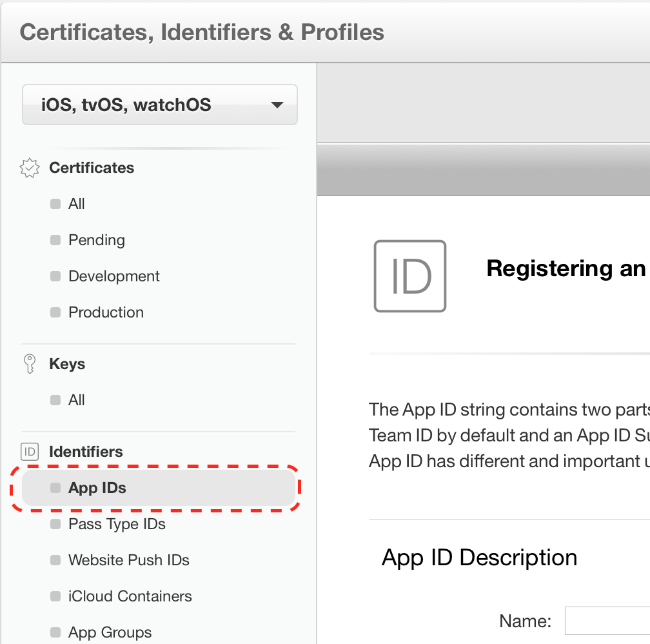Open Development certificates
This screenshot has height=644, width=650.
click(x=114, y=276)
